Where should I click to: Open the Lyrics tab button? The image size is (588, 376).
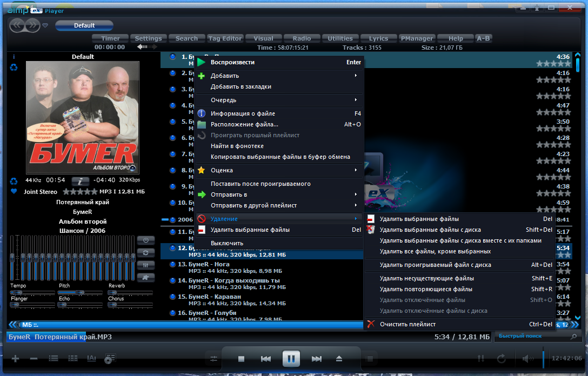378,38
